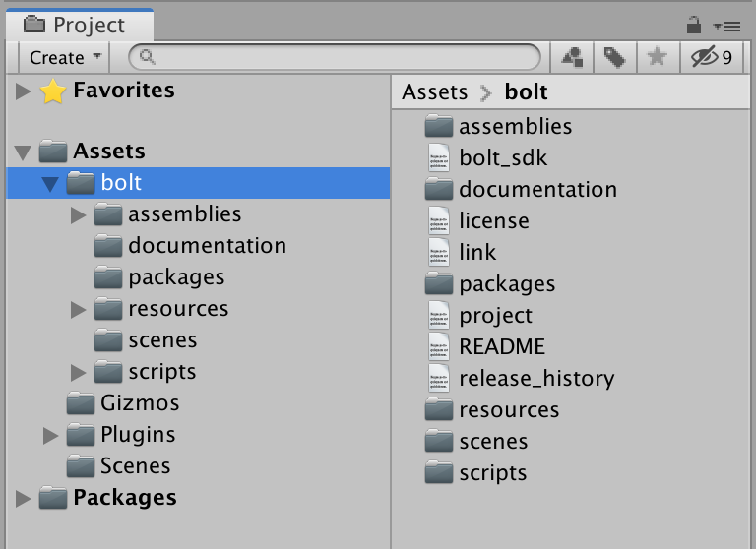Select the Assets folder in tree
The image size is (756, 549).
pos(109,152)
